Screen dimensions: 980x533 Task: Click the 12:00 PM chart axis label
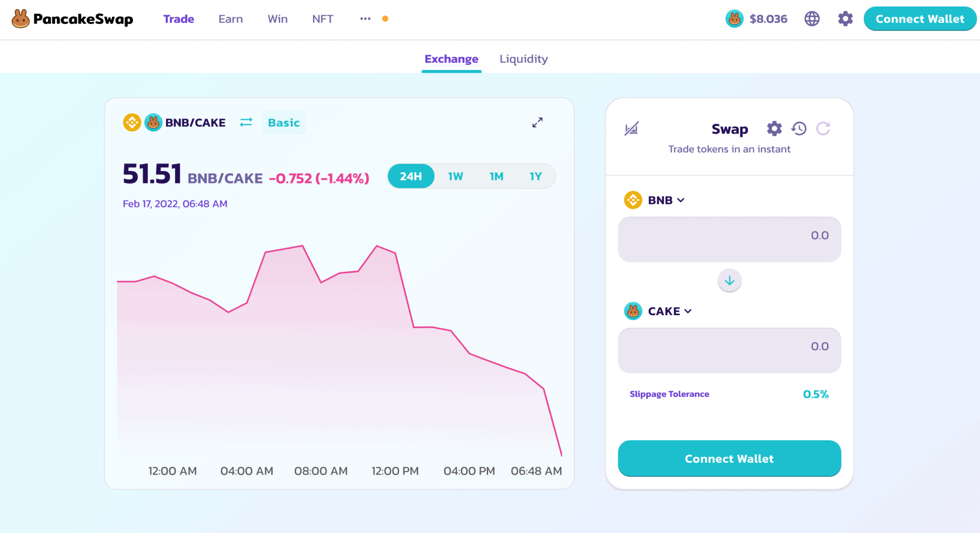click(395, 471)
